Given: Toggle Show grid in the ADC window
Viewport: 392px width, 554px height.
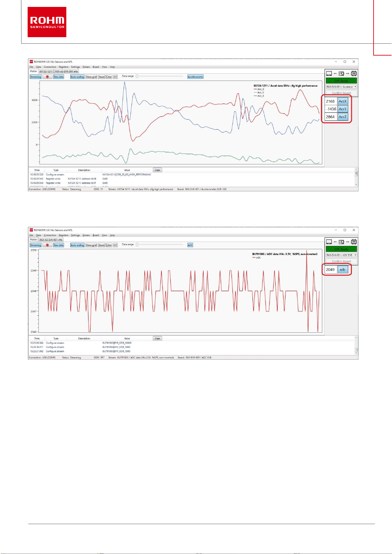Looking at the screenshot, I should tap(91, 245).
